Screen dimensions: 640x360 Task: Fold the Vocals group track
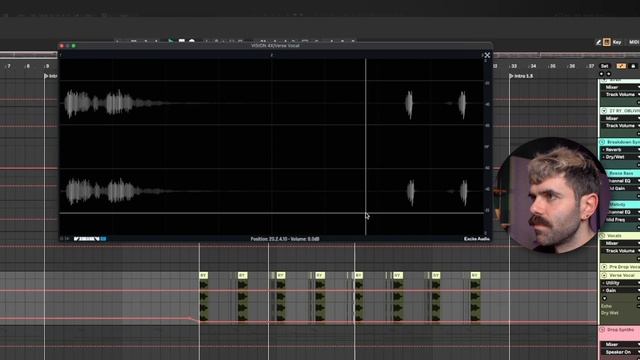602,236
